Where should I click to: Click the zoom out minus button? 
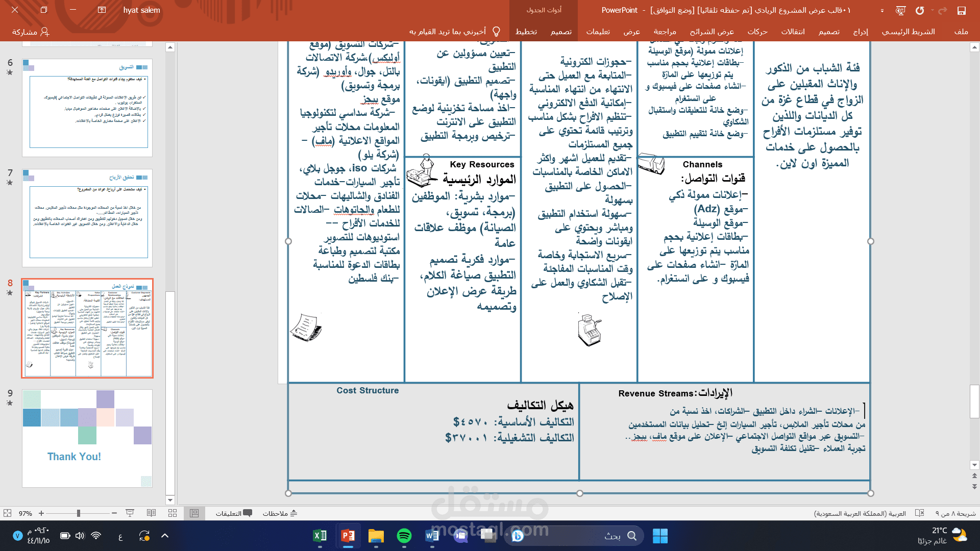click(114, 513)
